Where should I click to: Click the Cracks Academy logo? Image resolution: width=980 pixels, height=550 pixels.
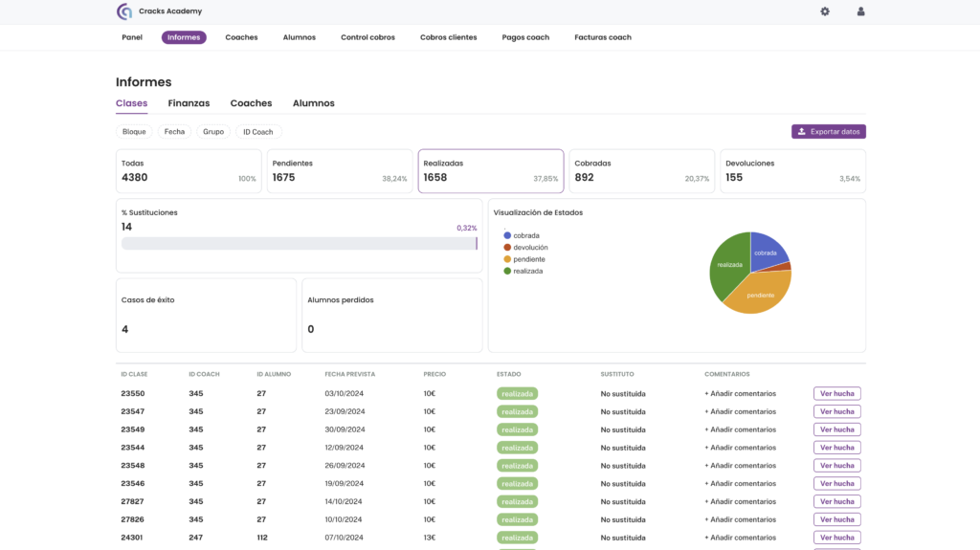point(124,11)
